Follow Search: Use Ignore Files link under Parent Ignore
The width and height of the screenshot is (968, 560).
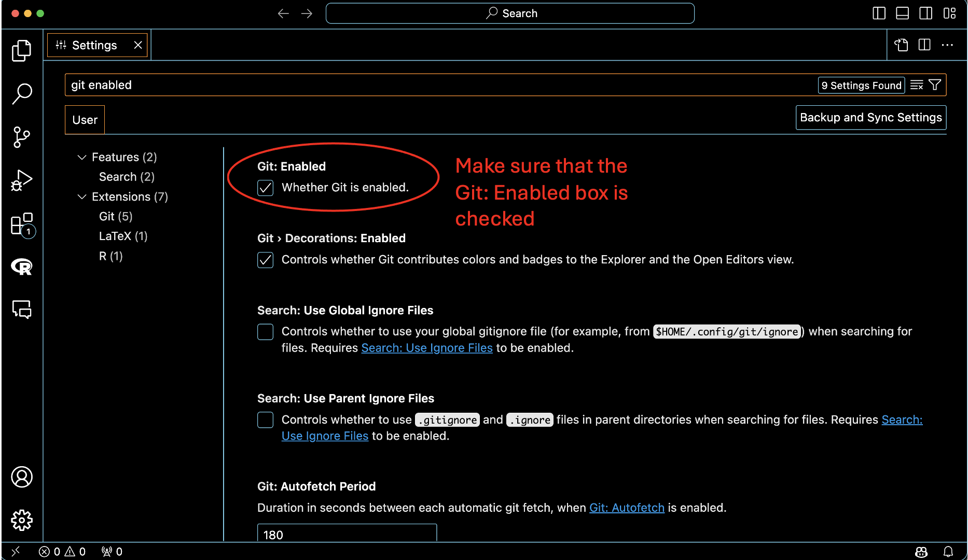pos(902,419)
